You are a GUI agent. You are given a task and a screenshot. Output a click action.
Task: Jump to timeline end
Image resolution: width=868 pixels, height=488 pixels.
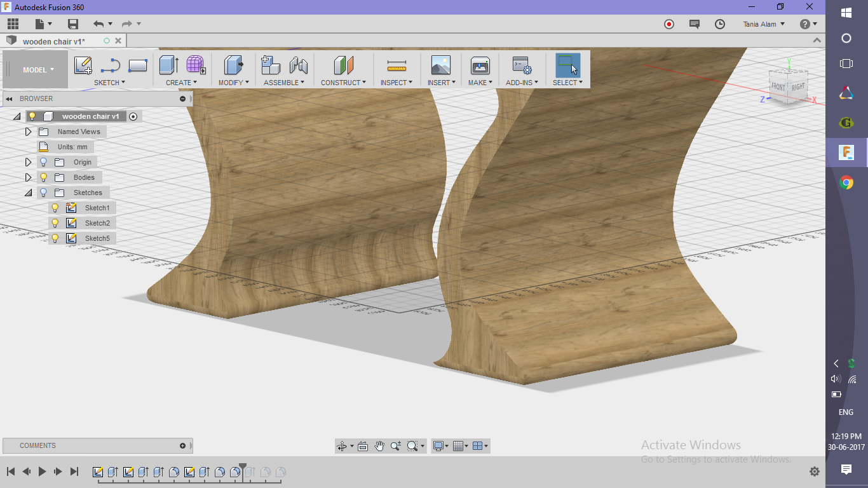tap(74, 471)
